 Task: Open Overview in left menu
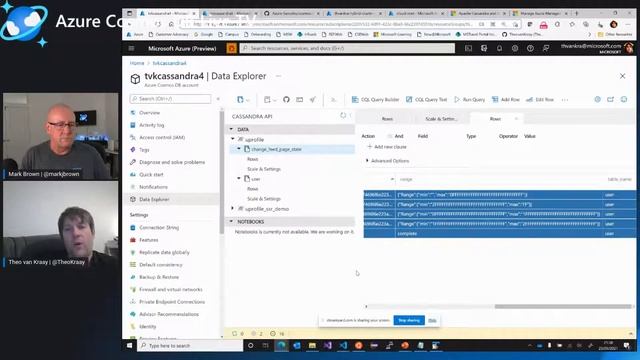[149, 113]
